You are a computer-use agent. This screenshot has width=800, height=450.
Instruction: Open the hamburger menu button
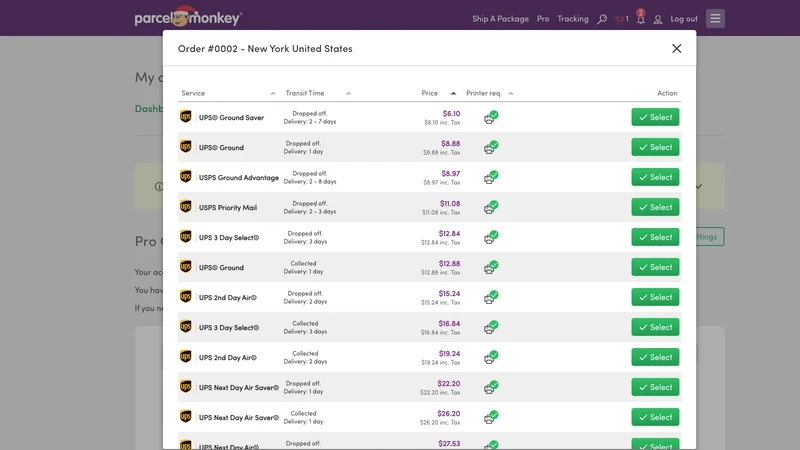(715, 18)
